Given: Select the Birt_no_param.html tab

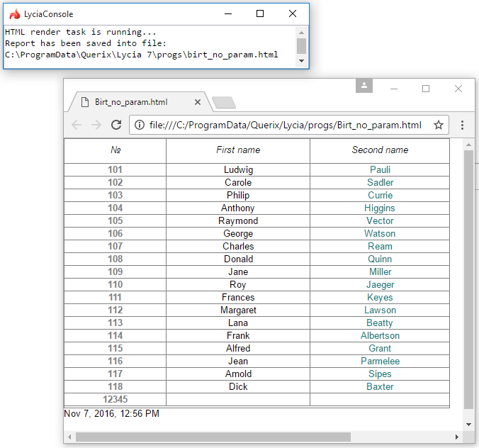Looking at the screenshot, I should click(131, 102).
